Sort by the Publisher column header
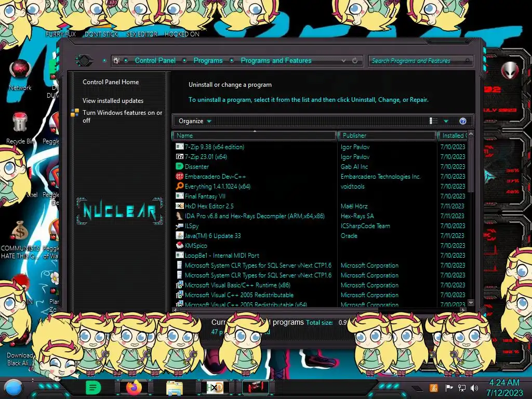Viewport: 532px width, 399px height. [387, 136]
